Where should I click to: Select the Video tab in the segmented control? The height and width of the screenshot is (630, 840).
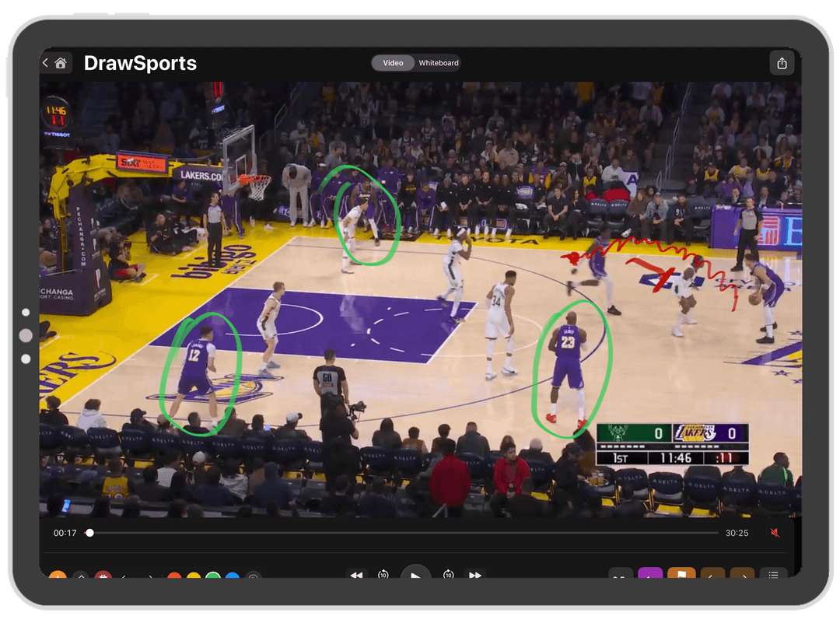click(393, 63)
